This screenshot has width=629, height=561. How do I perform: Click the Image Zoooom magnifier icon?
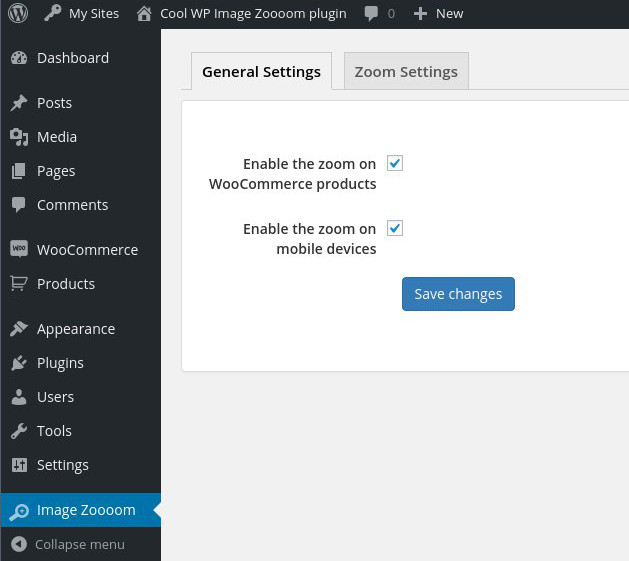click(x=19, y=511)
